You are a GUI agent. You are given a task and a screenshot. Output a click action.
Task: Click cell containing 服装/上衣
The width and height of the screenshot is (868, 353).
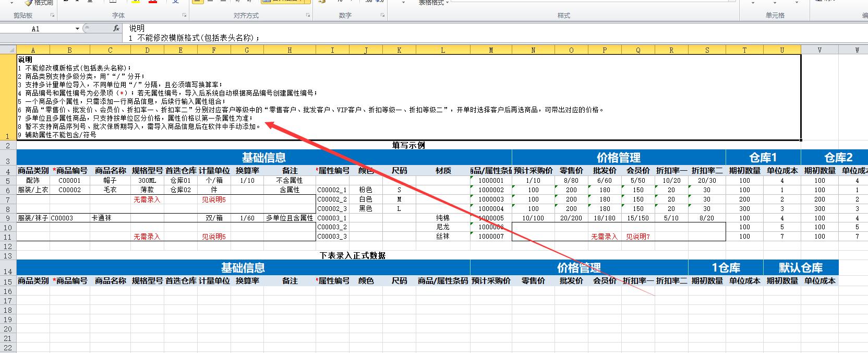pos(33,190)
